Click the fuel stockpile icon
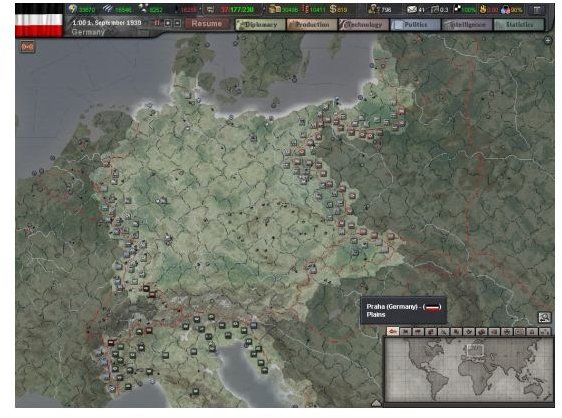This screenshot has height=418, width=562. [x=306, y=9]
